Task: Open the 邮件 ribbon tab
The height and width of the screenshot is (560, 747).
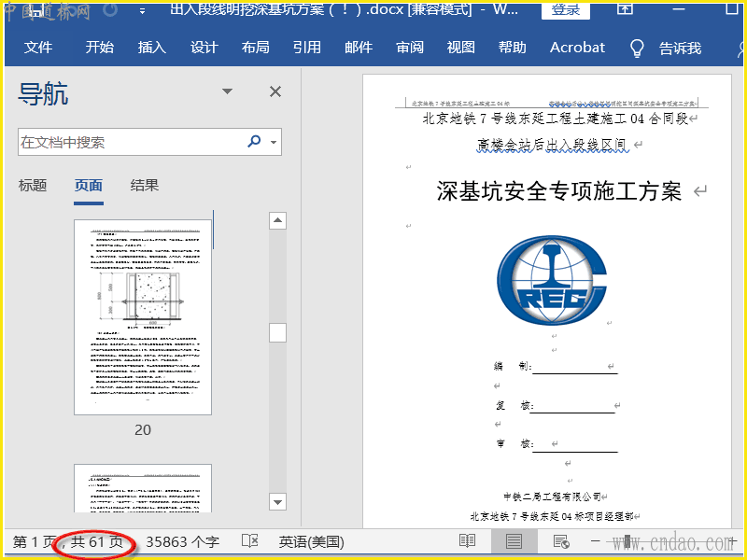Action: 359,48
